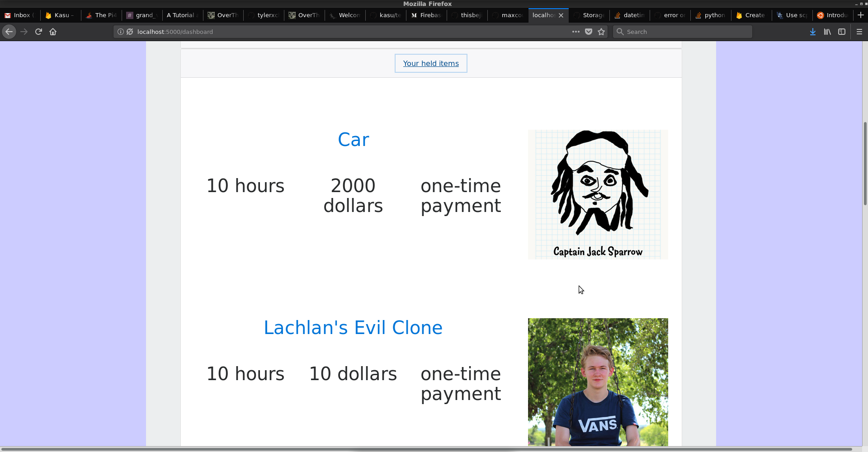Switch to the Create tab
This screenshot has height=452, width=868.
coord(752,15)
